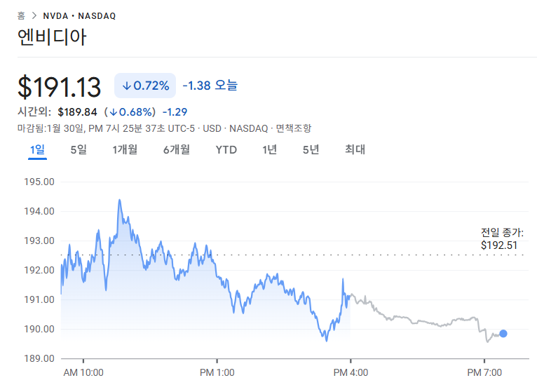This screenshot has height=392, width=537.
Task: Click the 전일 종가 $192.51 label
Action: click(x=502, y=239)
